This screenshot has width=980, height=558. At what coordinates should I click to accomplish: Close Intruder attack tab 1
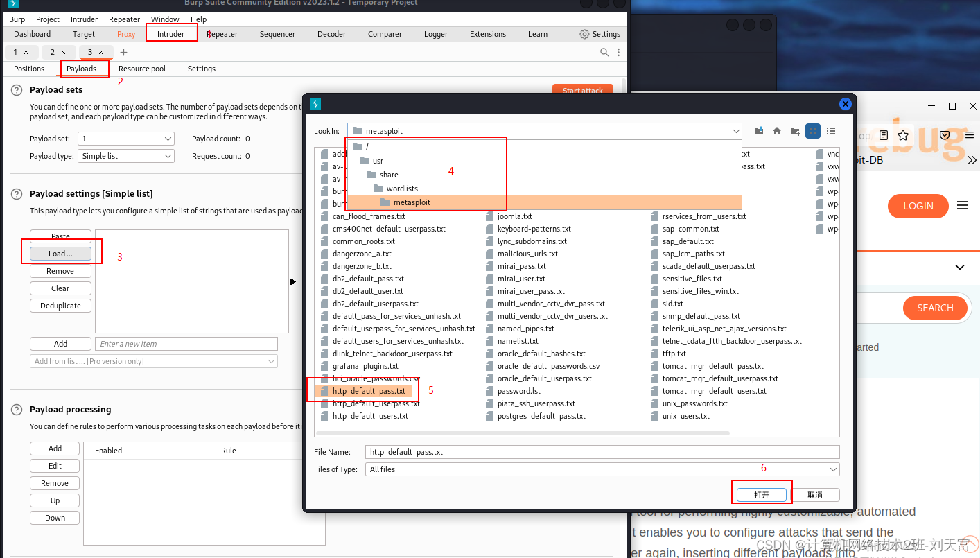26,52
